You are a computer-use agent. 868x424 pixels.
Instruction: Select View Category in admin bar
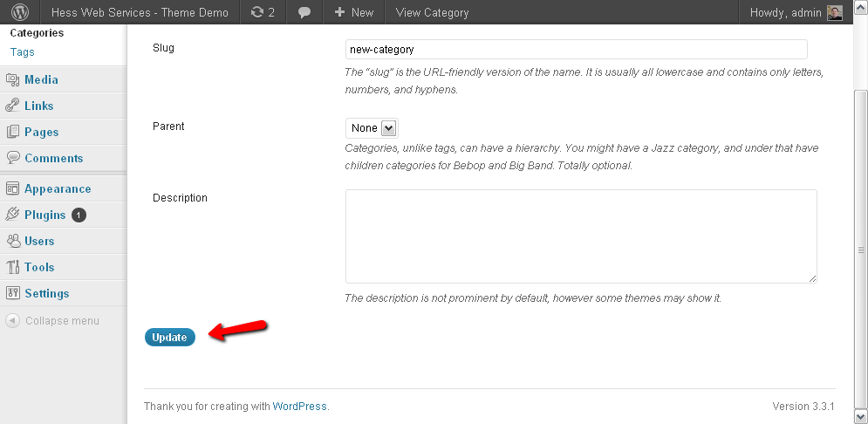click(x=433, y=12)
